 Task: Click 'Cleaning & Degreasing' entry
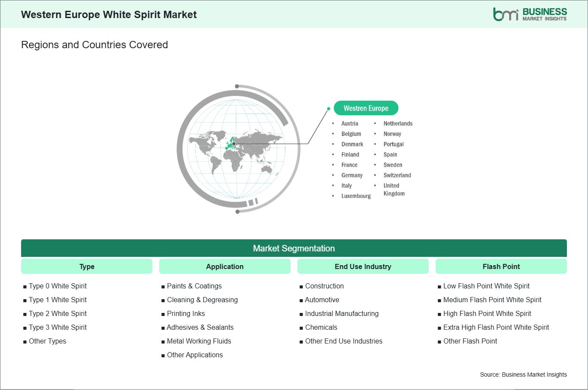(x=202, y=300)
